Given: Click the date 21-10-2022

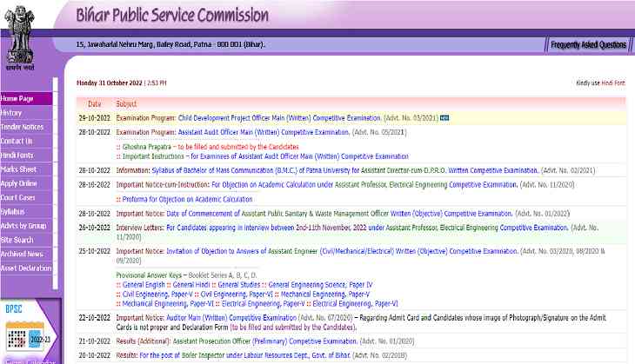Looking at the screenshot, I should point(94,341).
